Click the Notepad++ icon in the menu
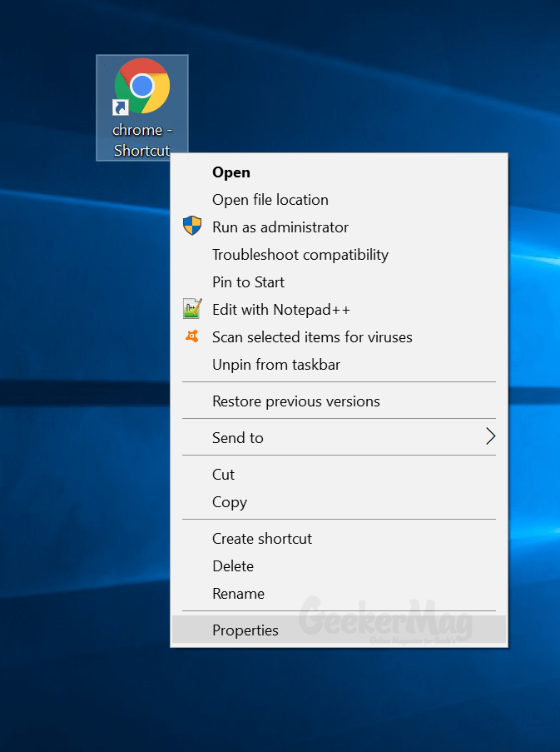This screenshot has height=752, width=560. coord(192,308)
